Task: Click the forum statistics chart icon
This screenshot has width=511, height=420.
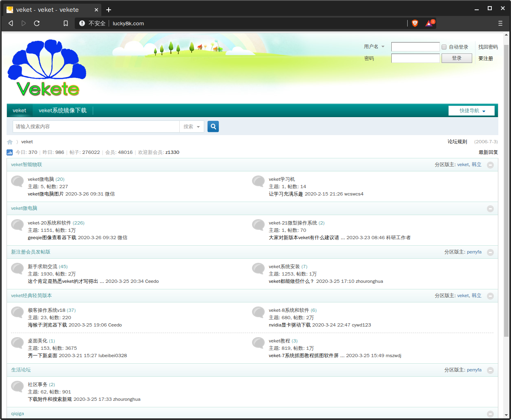Action: [x=10, y=152]
